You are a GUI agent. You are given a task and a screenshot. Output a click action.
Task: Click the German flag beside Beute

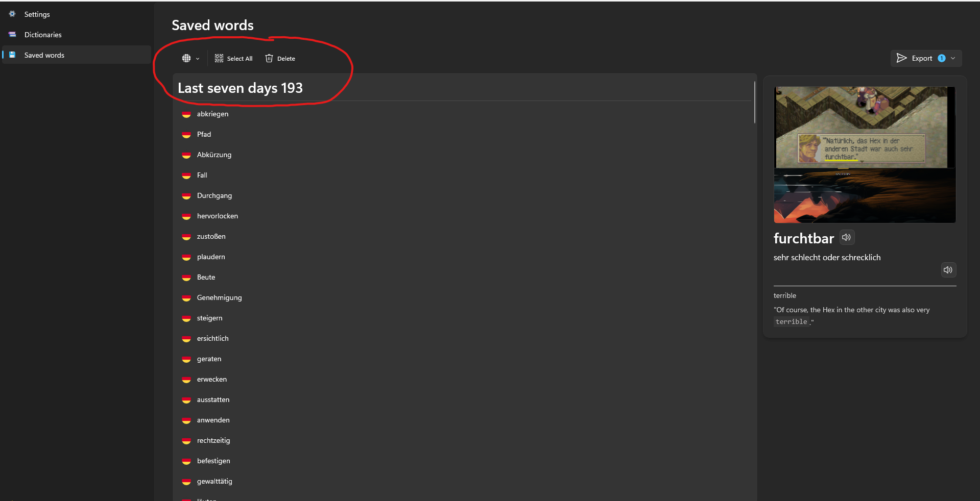pyautogui.click(x=186, y=278)
